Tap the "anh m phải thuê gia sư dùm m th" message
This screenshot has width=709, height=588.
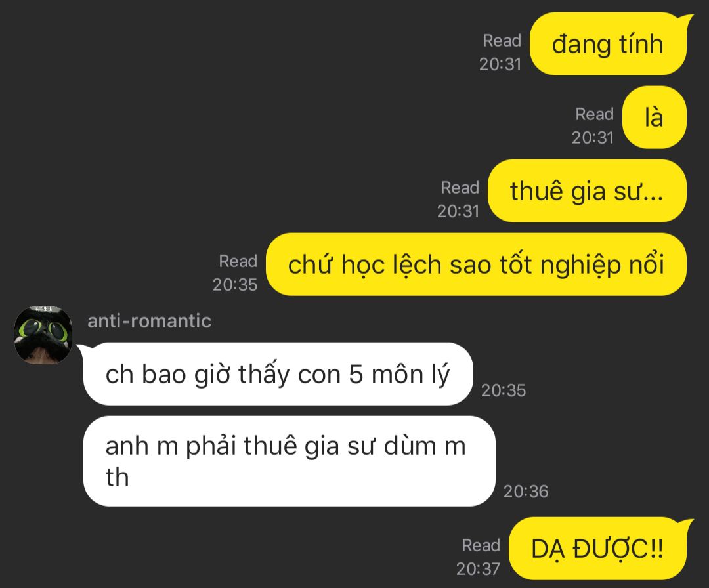pyautogui.click(x=290, y=461)
